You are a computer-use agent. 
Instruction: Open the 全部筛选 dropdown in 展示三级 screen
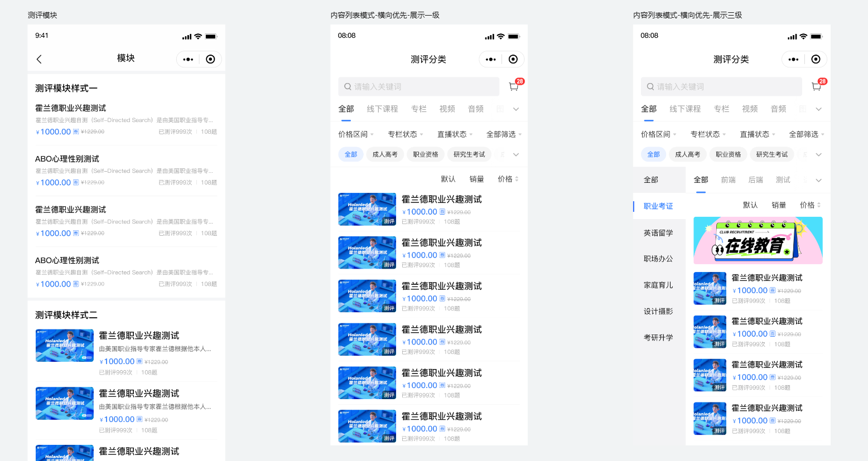pos(807,134)
